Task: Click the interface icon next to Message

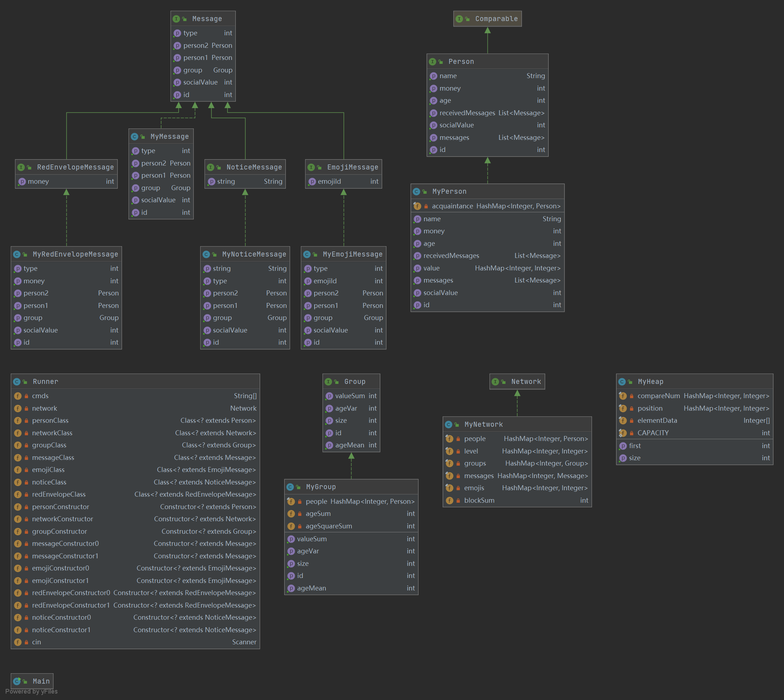Action: point(177,19)
